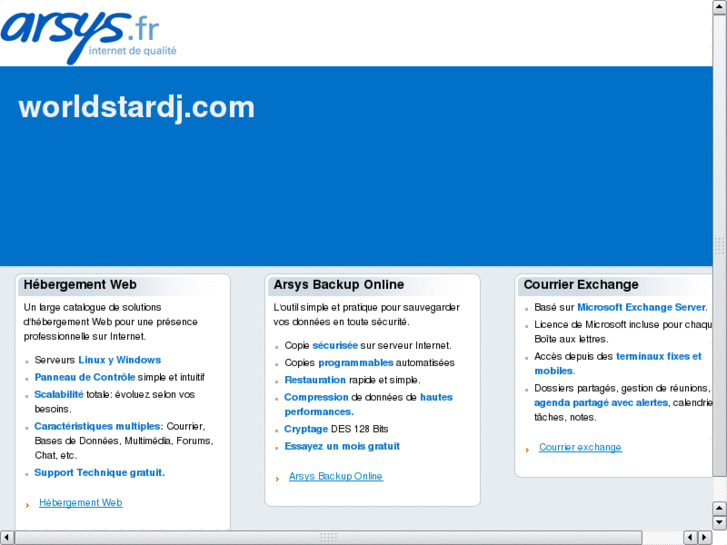Click the word 'programmables'
The height and width of the screenshot is (545, 727).
pos(356,363)
